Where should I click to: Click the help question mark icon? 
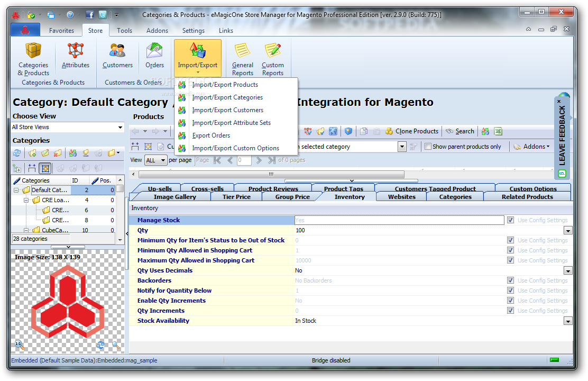pyautogui.click(x=70, y=15)
